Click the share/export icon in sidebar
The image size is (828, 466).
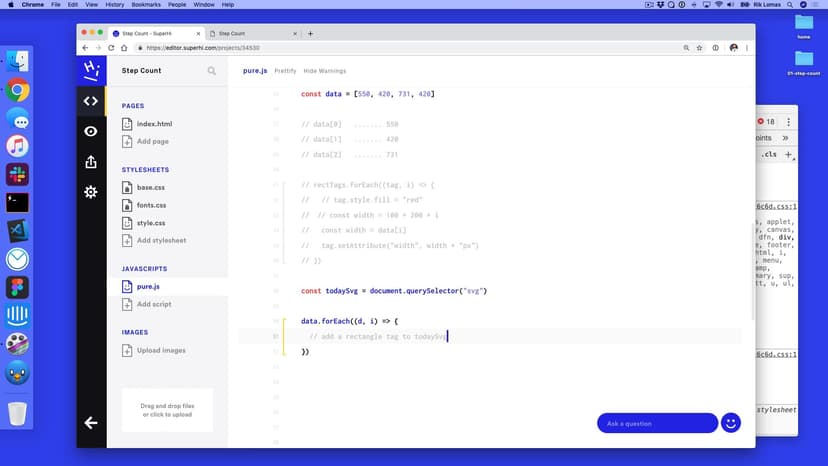(91, 162)
